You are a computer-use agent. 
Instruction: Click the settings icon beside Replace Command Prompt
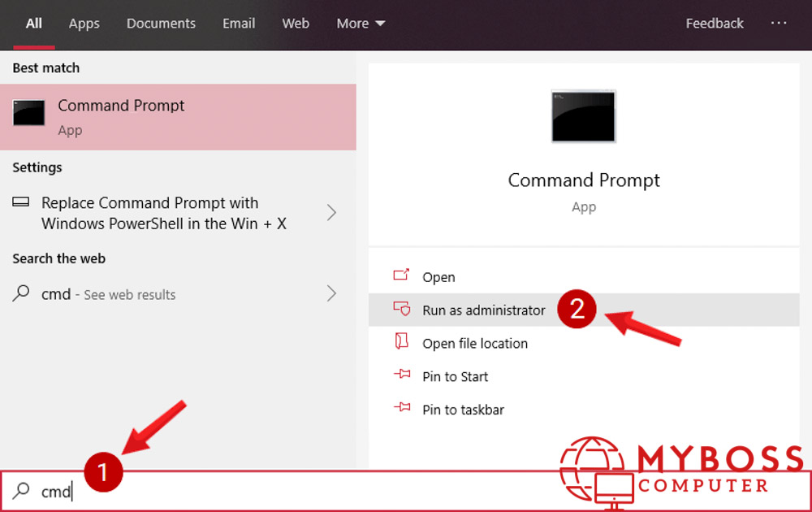pyautogui.click(x=22, y=202)
